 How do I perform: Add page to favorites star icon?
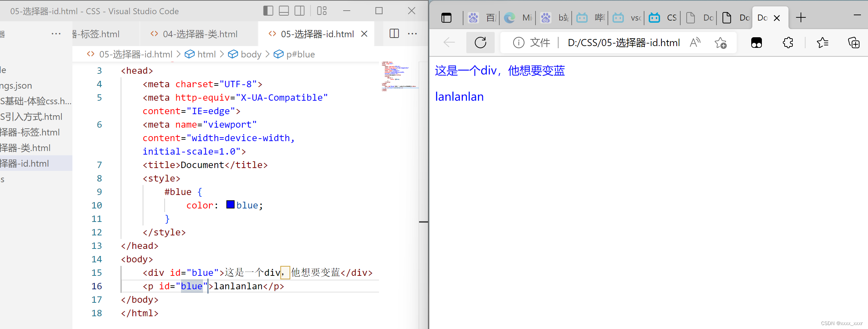tap(721, 43)
